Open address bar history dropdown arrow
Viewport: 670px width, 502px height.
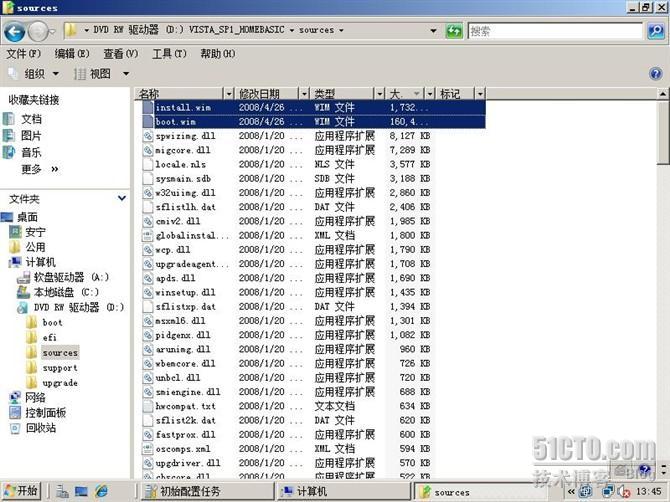(x=433, y=31)
